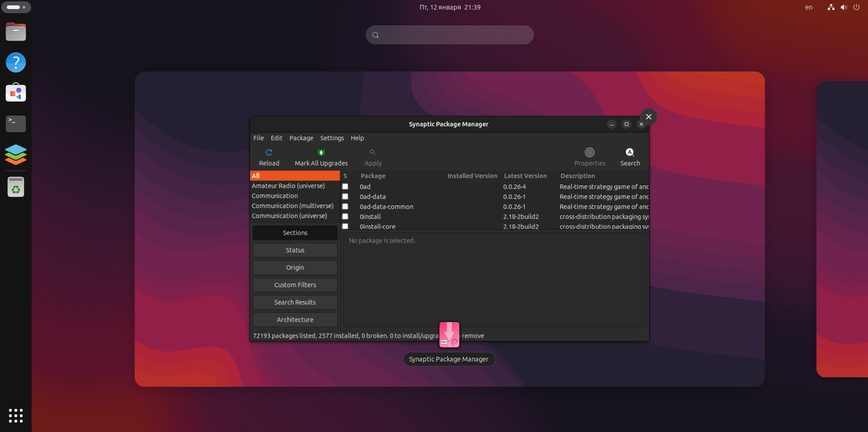Click the Status filter button
Screen dimensions: 868x432
(x=295, y=250)
